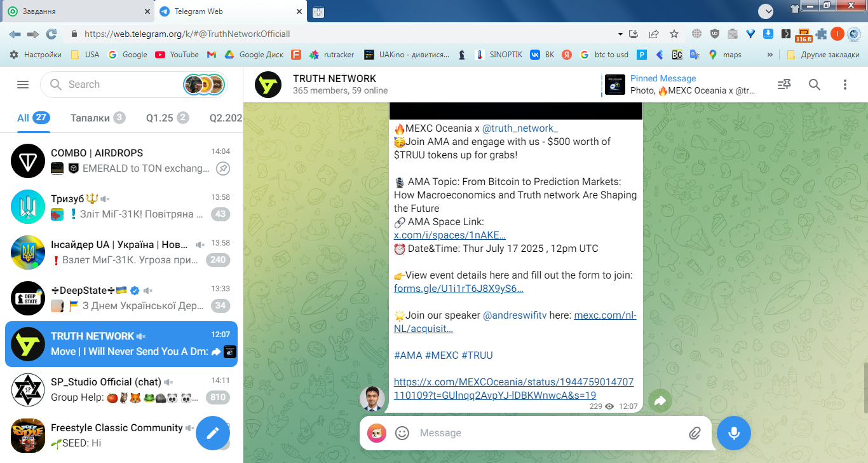Screen dimensions: 868x463
Task: Click the TRUTH NETWORK avatar in chat header
Action: pos(268,85)
